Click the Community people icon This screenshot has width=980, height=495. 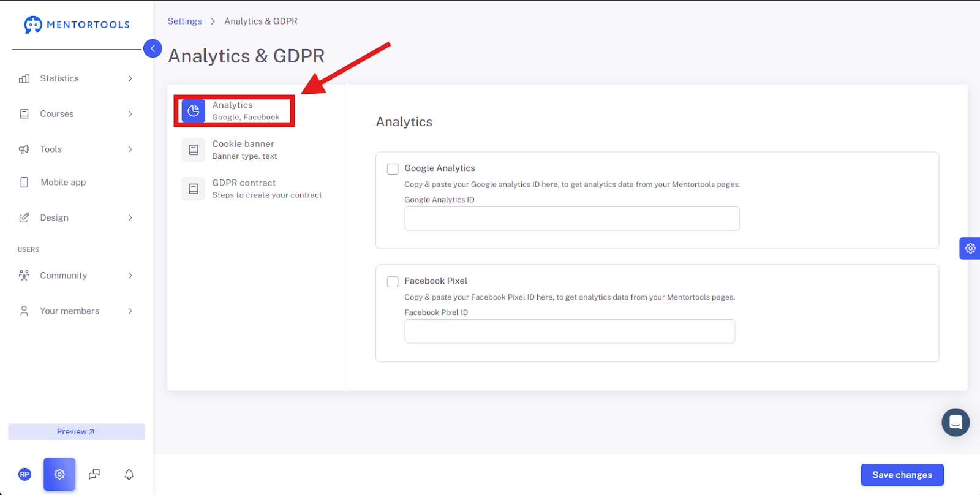click(24, 276)
